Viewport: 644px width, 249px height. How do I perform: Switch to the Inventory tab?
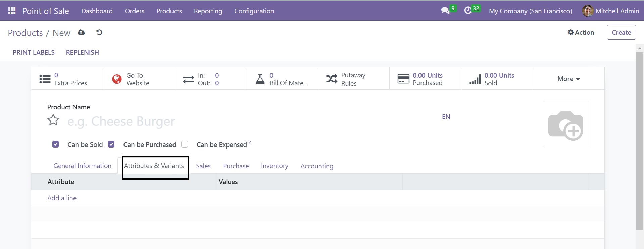[275, 166]
